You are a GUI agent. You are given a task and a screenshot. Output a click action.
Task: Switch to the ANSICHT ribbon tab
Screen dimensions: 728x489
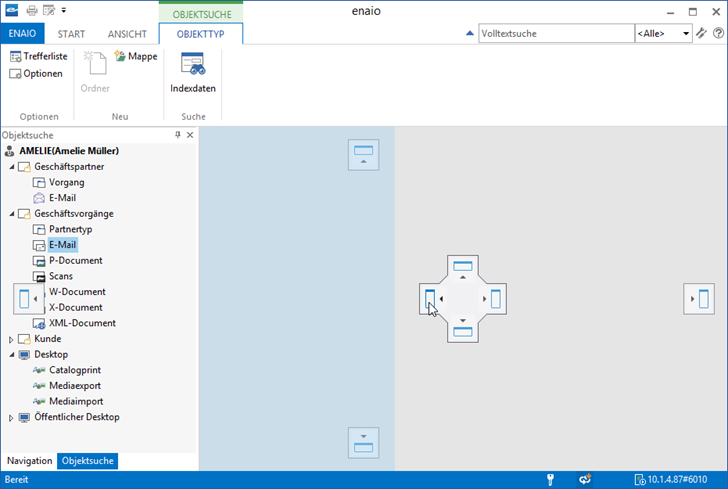(x=126, y=34)
